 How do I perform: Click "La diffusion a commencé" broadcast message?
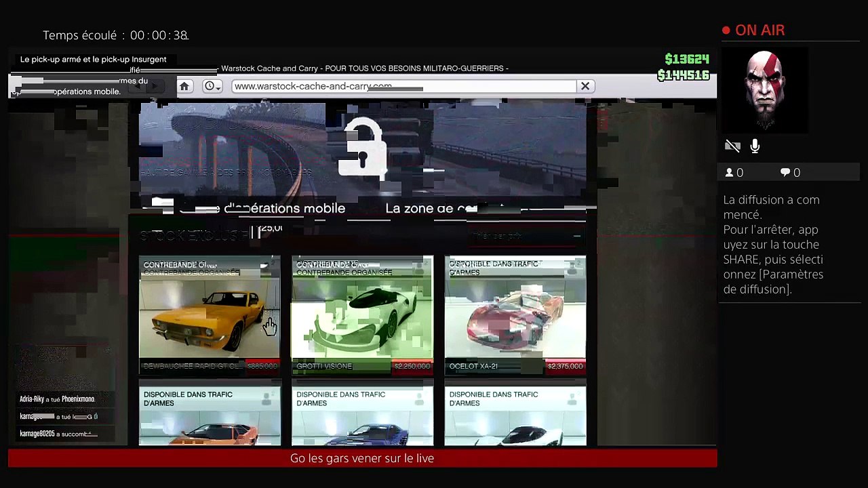[x=771, y=207]
